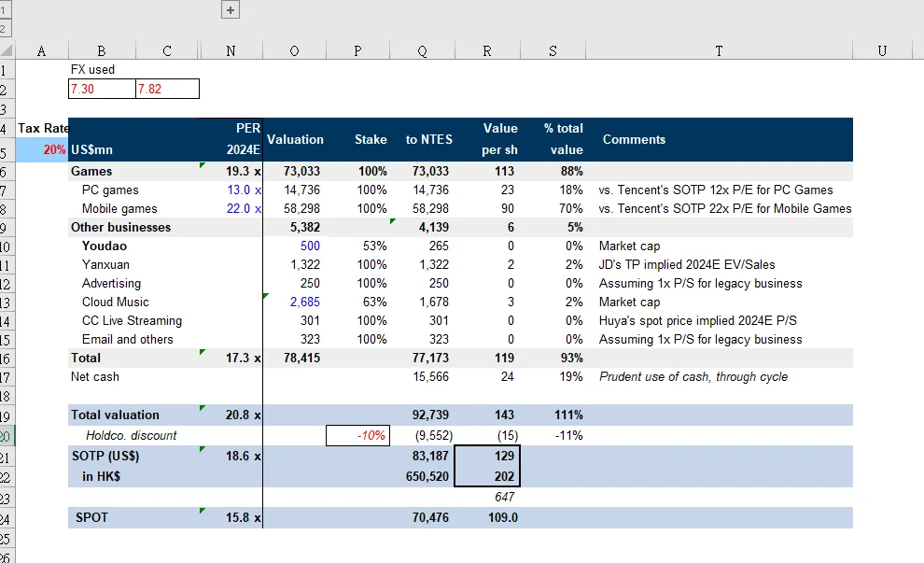Select all cells via the corner triangle
Image resolution: width=924 pixels, height=563 pixels.
(7, 50)
